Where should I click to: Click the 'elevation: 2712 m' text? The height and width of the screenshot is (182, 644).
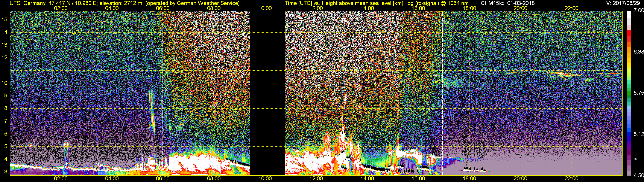point(121,3)
